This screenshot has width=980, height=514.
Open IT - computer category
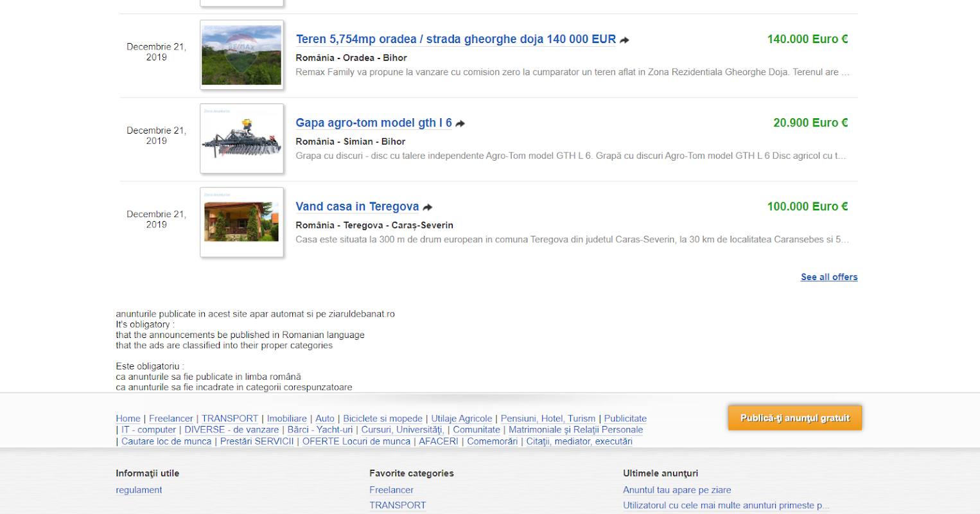148,430
